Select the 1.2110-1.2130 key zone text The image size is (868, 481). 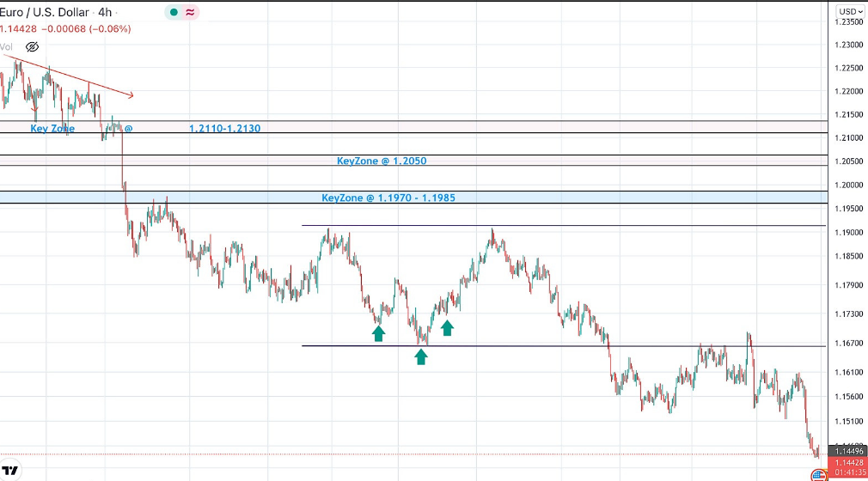(x=224, y=128)
